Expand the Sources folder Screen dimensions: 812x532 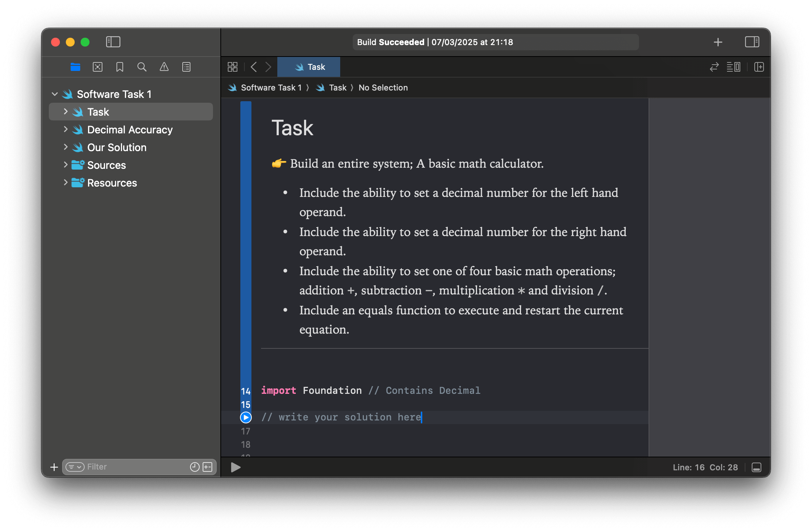(66, 165)
